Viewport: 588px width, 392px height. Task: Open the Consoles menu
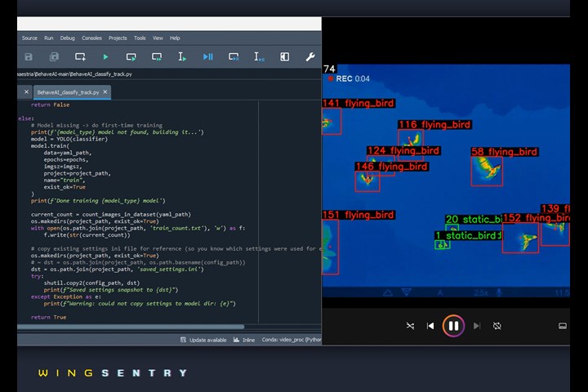(x=91, y=38)
